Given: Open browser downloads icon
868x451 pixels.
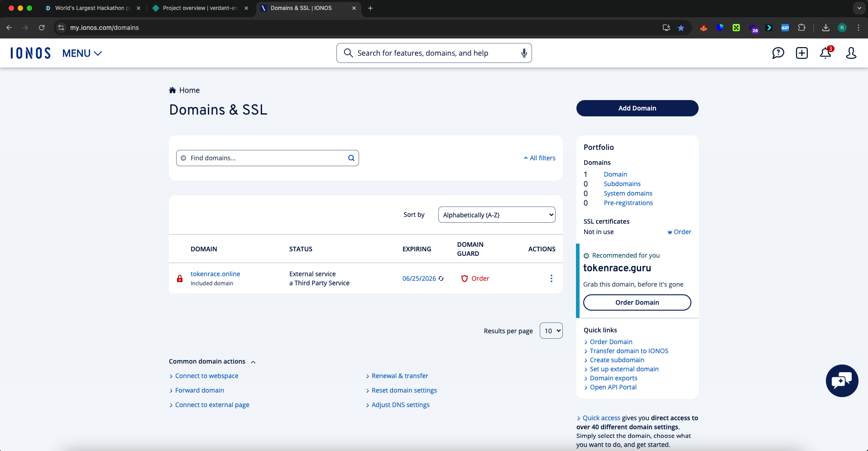Looking at the screenshot, I should click(x=826, y=28).
